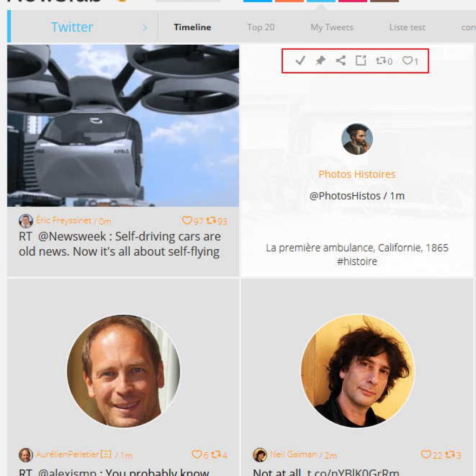Pin the Photos Histoires tweet
Screen dimensions: 476x476
tap(320, 61)
